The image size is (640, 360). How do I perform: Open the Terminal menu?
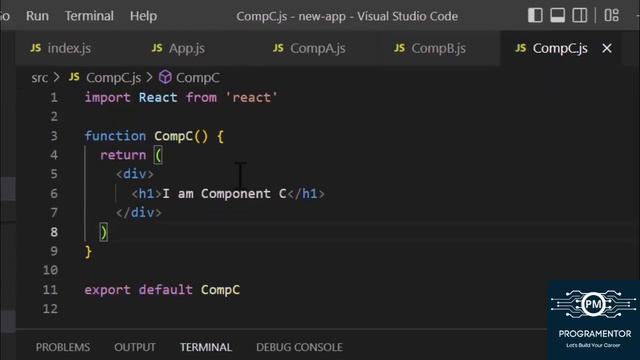[x=89, y=16]
